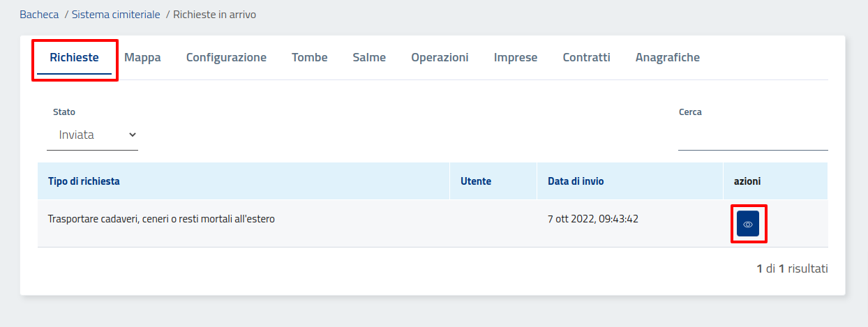Go to the Configurazione tab
Screen dimensions: 868x327
coord(226,58)
